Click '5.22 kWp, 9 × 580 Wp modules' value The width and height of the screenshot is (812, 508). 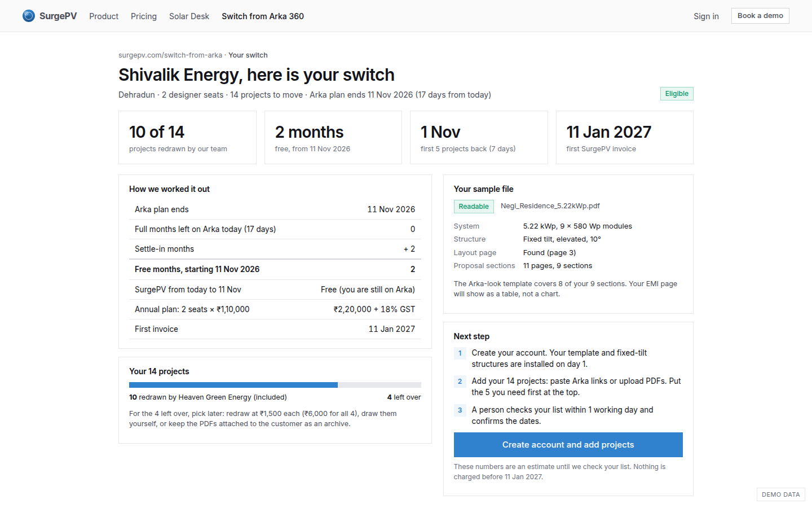(577, 226)
